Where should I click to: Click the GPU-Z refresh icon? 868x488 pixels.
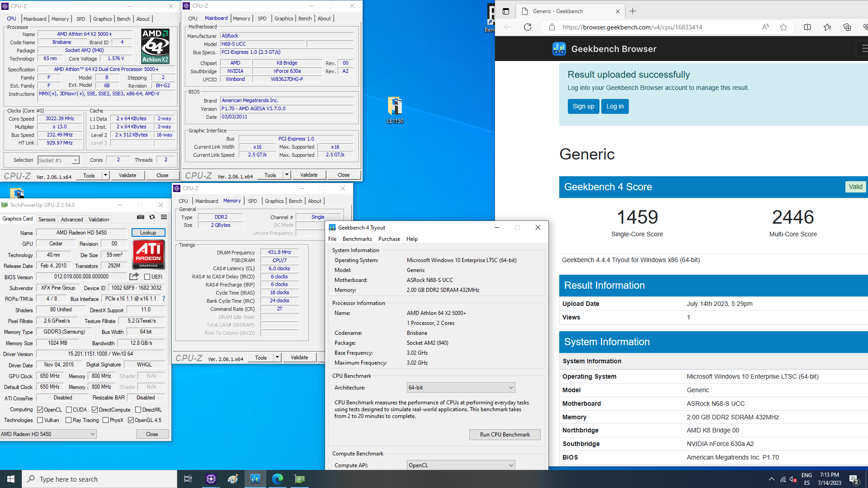point(152,217)
